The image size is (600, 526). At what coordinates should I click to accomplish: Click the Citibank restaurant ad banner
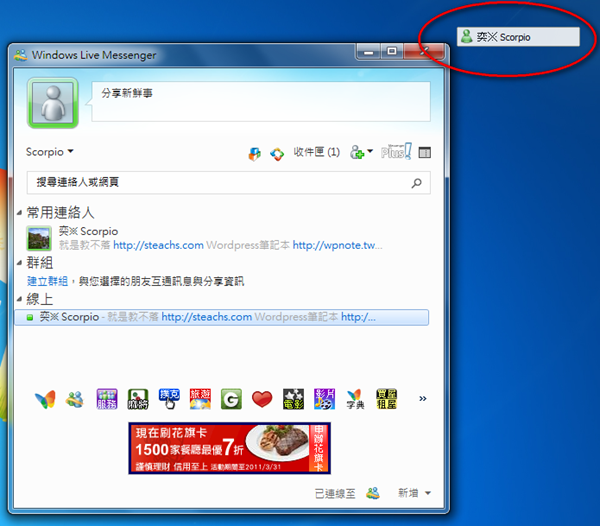[230, 448]
